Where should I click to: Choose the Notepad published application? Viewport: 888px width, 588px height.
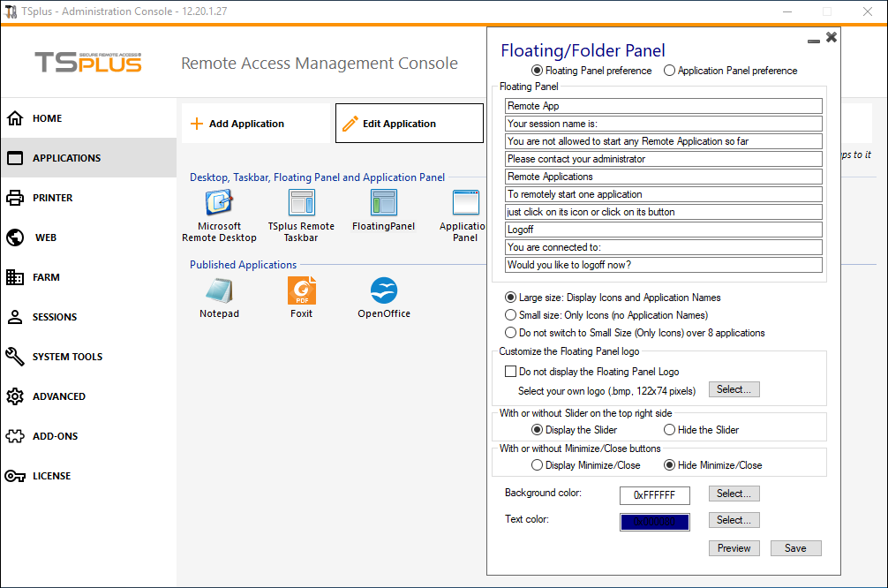(219, 291)
